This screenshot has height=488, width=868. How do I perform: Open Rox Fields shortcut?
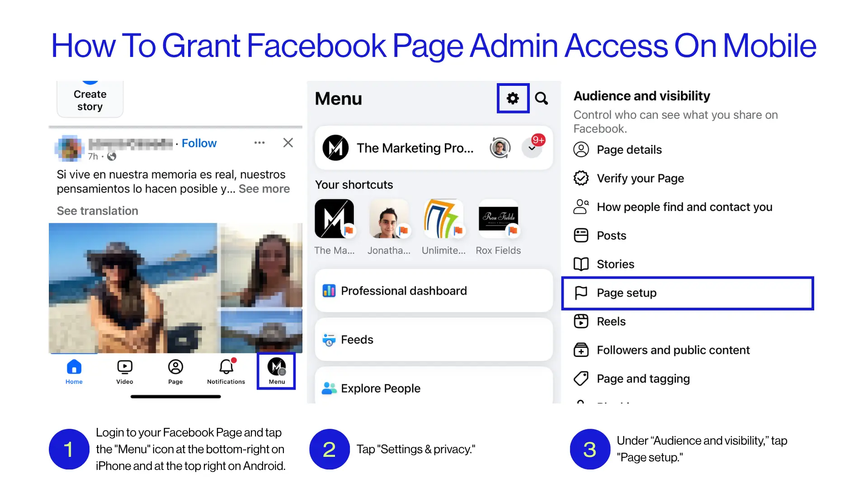(498, 228)
